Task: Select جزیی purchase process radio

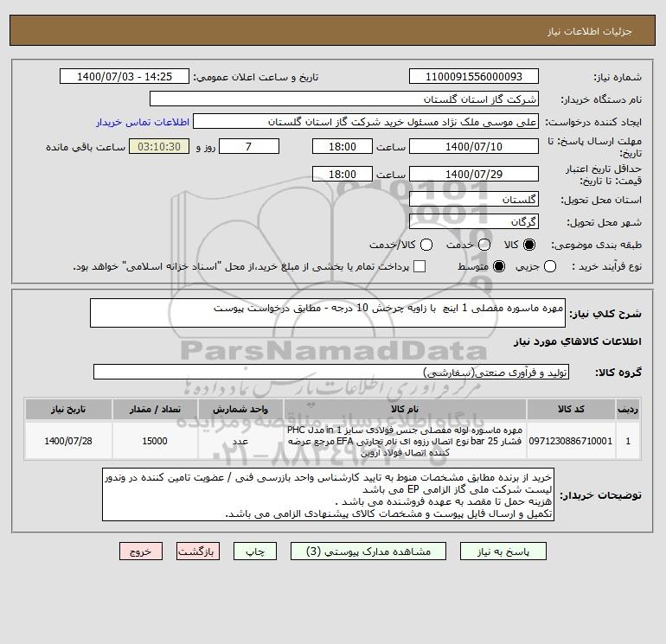Action: coord(550,266)
